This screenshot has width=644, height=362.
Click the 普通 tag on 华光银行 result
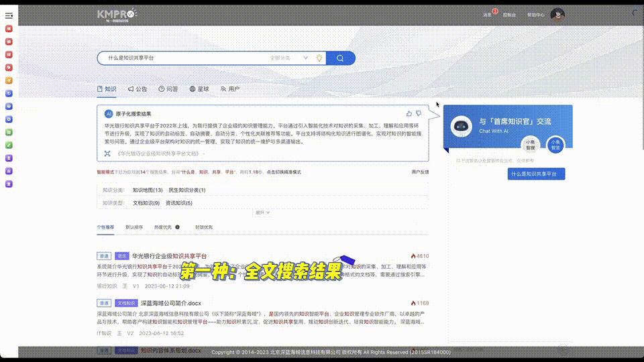pos(105,256)
